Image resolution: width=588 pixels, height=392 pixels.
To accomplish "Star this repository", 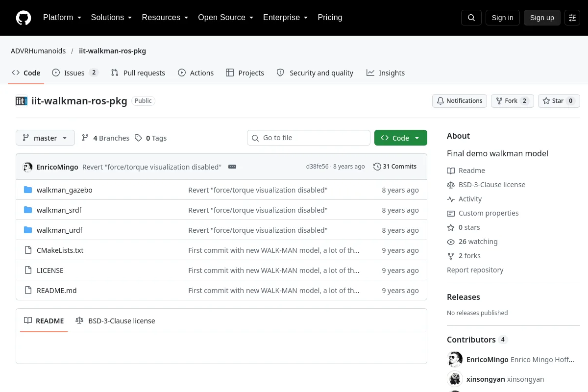I will 559,101.
